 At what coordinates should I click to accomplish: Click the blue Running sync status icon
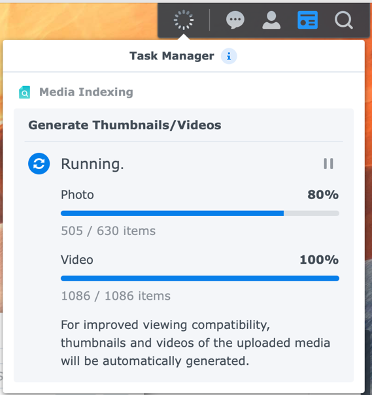pyautogui.click(x=39, y=164)
